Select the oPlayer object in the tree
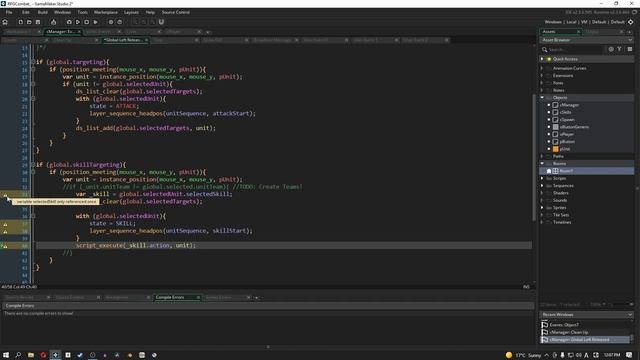Viewport: 640px width, 360px height. coord(567,134)
